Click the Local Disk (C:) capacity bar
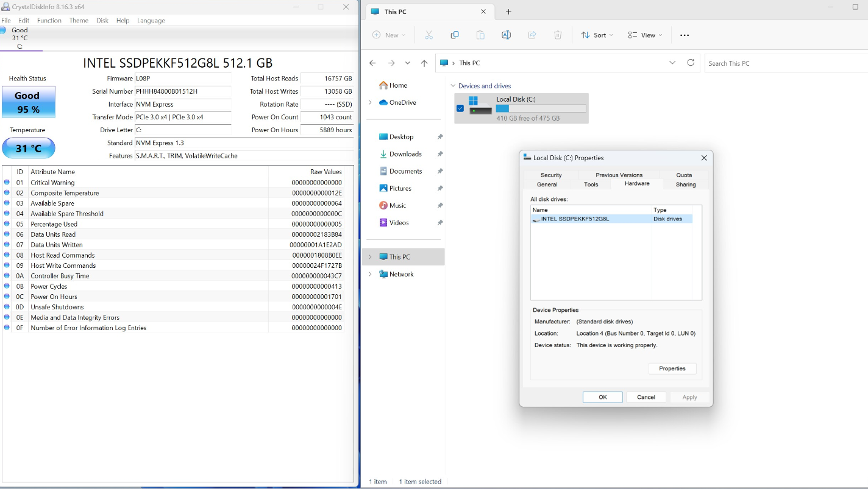The image size is (868, 489). tap(541, 108)
